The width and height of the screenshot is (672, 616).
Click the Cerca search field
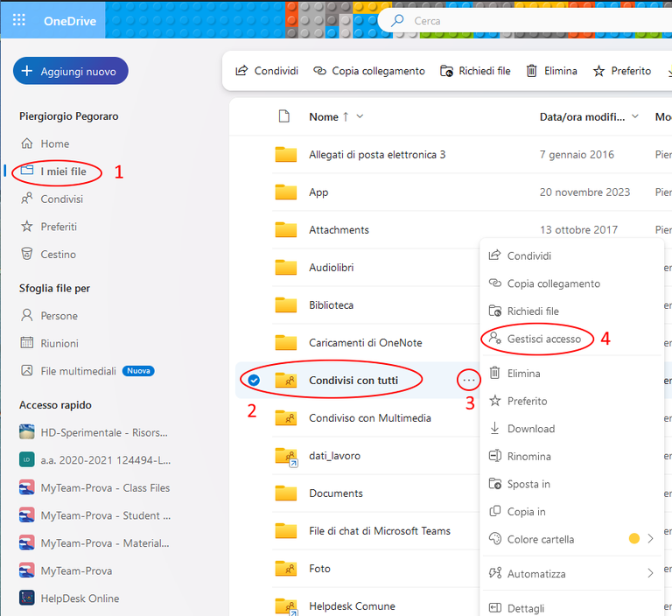click(x=523, y=21)
